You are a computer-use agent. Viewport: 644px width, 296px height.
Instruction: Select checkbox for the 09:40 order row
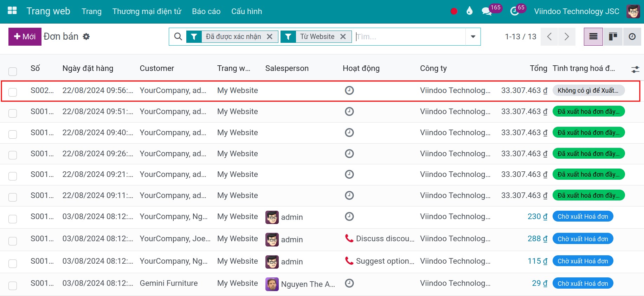[13, 134]
